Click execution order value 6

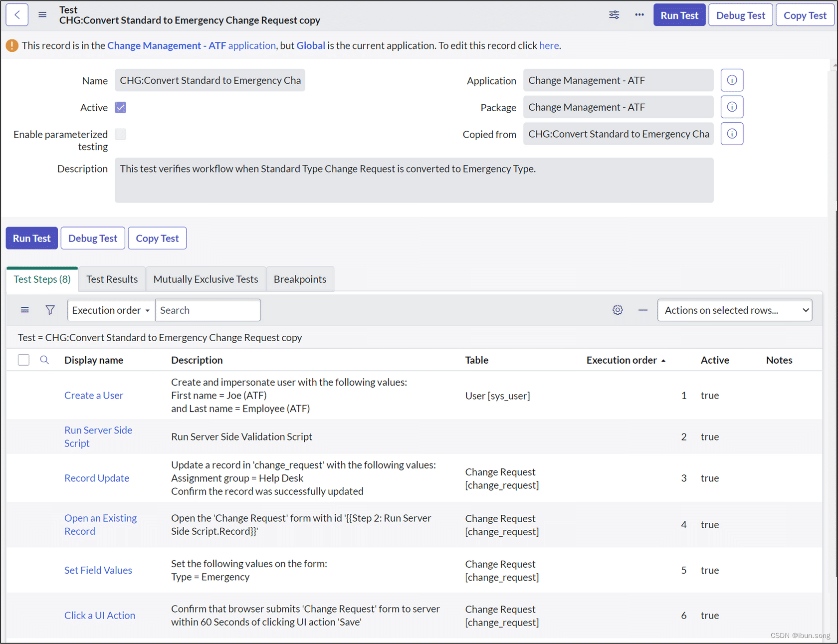point(684,616)
